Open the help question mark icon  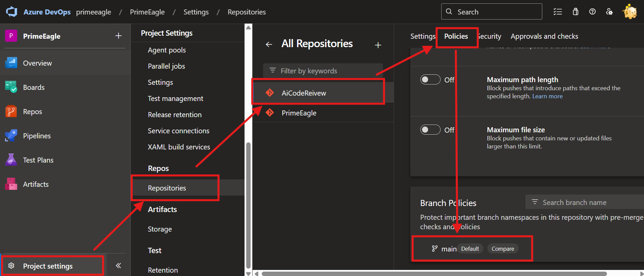(x=592, y=12)
